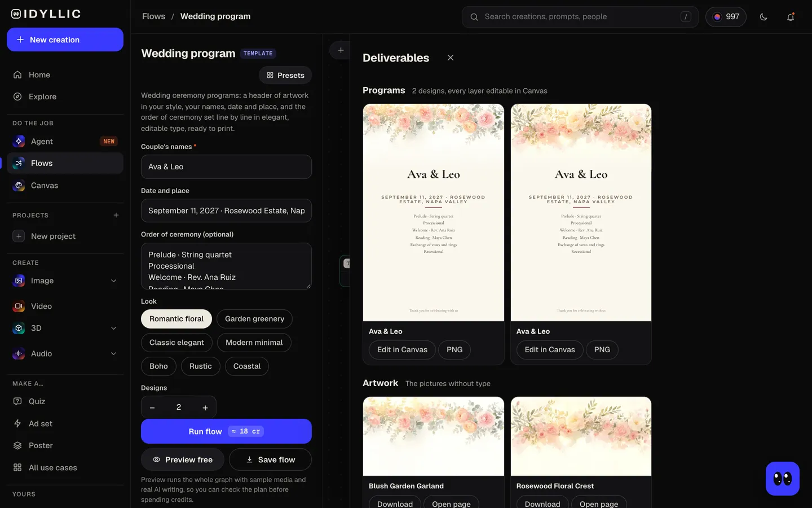Toggle dark mode moon icon
The image size is (812, 508).
pos(764,17)
